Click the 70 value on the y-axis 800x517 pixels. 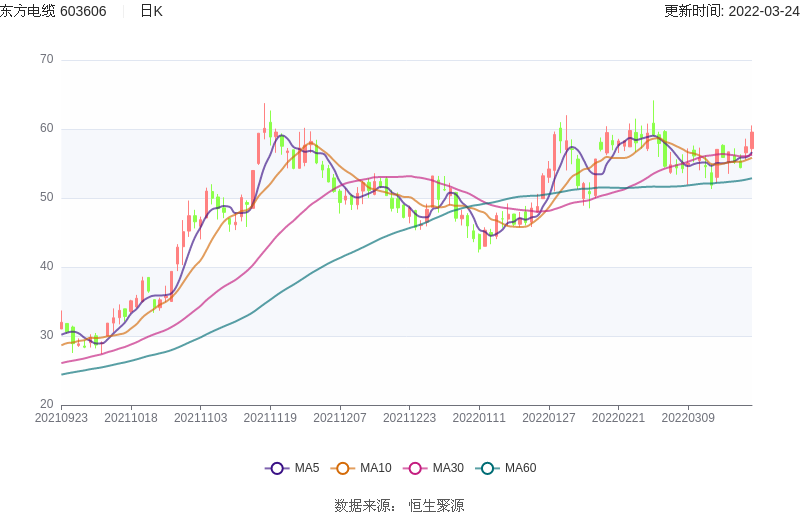[46, 59]
